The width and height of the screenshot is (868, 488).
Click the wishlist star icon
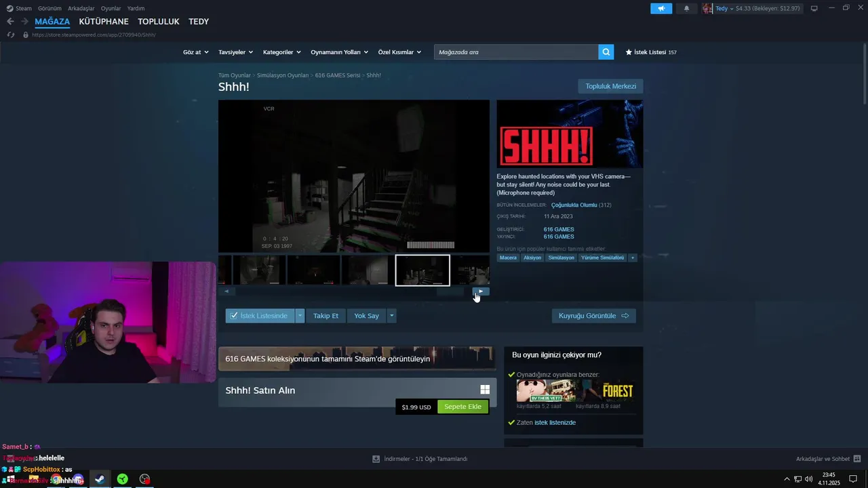click(x=629, y=52)
